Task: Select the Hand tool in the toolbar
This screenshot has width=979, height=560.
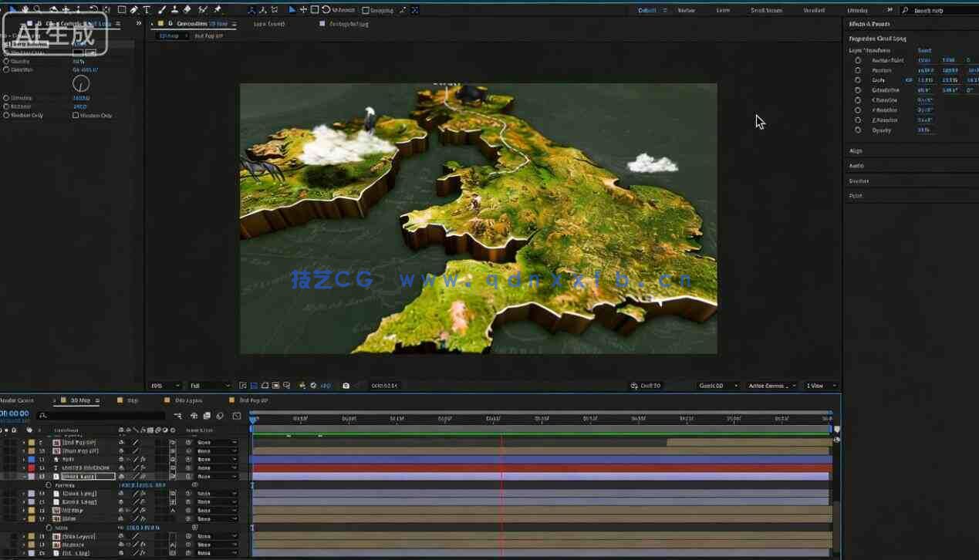Action: [25, 9]
